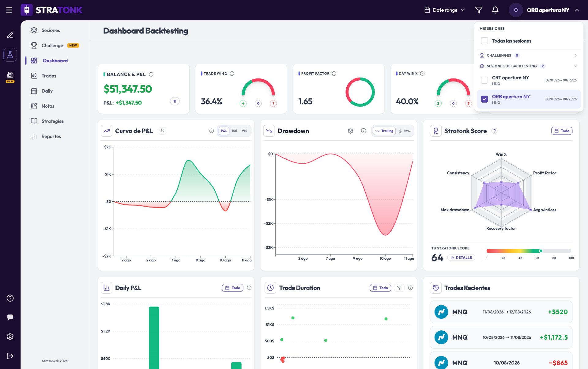Open the settings gear in left rail
588x369 pixels.
tap(10, 337)
